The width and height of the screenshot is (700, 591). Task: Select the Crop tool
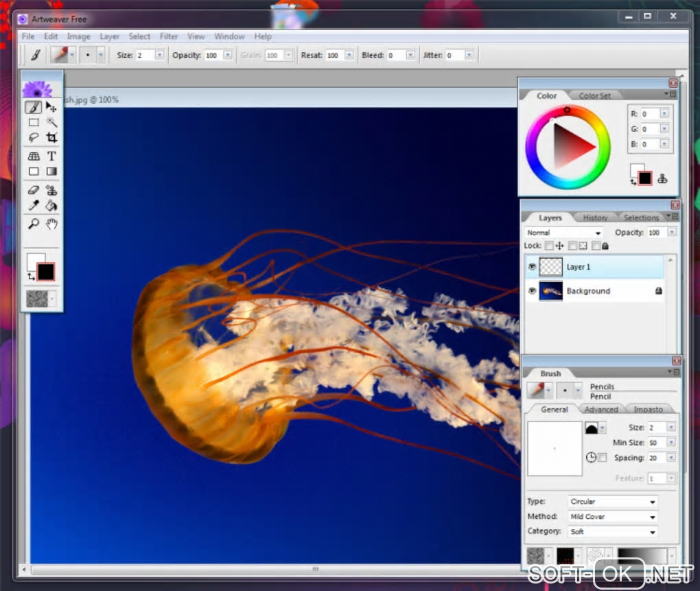[51, 137]
